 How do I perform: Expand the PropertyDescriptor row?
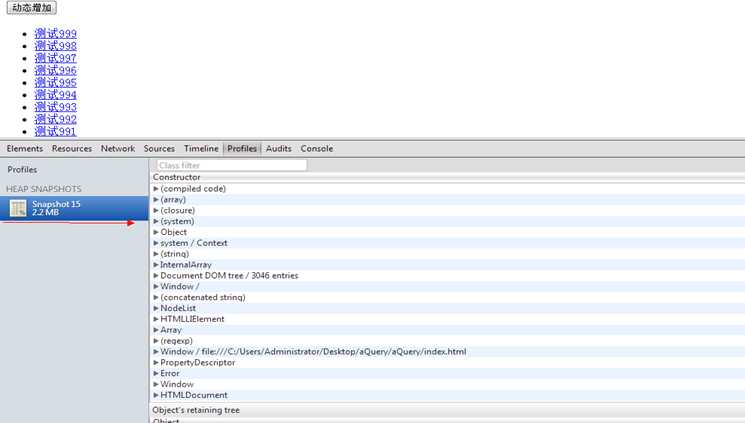pyautogui.click(x=155, y=363)
